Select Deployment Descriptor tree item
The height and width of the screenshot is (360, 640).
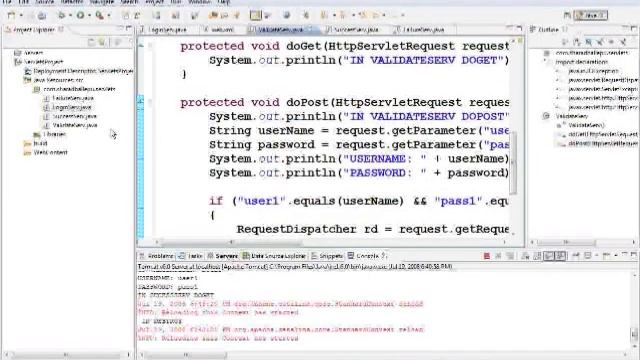click(78, 71)
